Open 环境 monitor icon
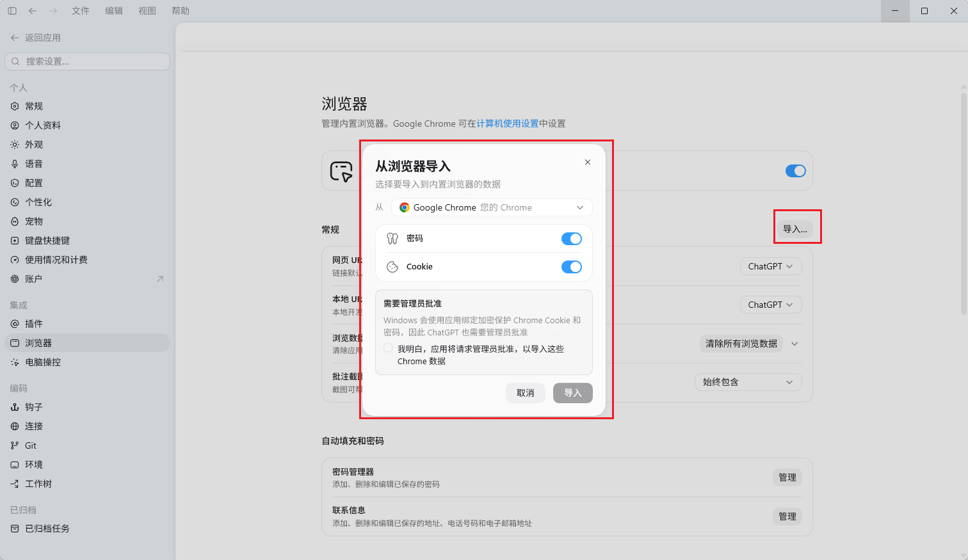Image resolution: width=968 pixels, height=560 pixels. pos(15,465)
